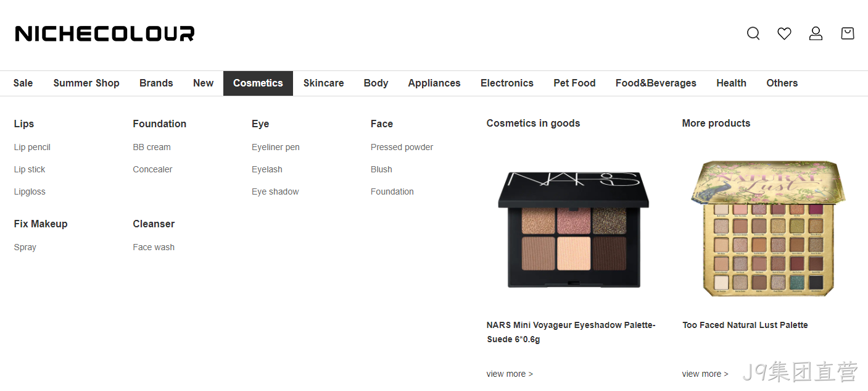
Task: Open the user account icon
Action: click(x=816, y=33)
